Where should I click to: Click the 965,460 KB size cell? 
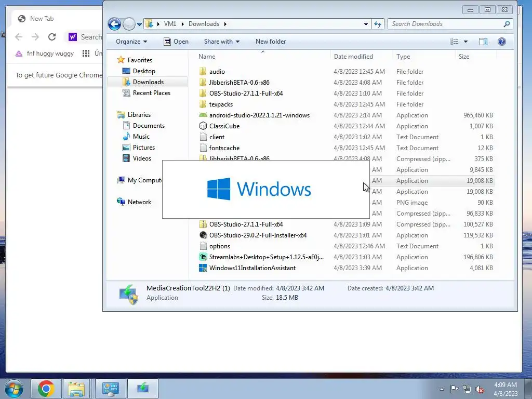point(478,115)
